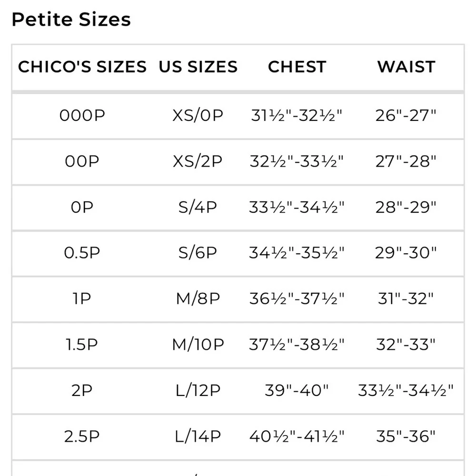The image size is (476, 476).
Task: Click waist measurement 29"-30"
Action: (406, 253)
